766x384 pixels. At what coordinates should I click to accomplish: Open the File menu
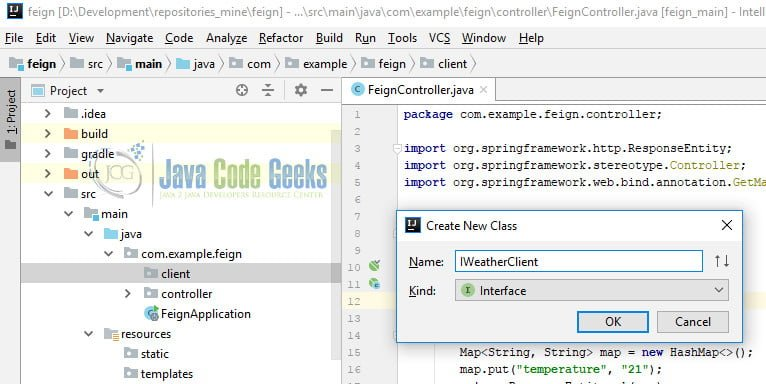(x=14, y=38)
